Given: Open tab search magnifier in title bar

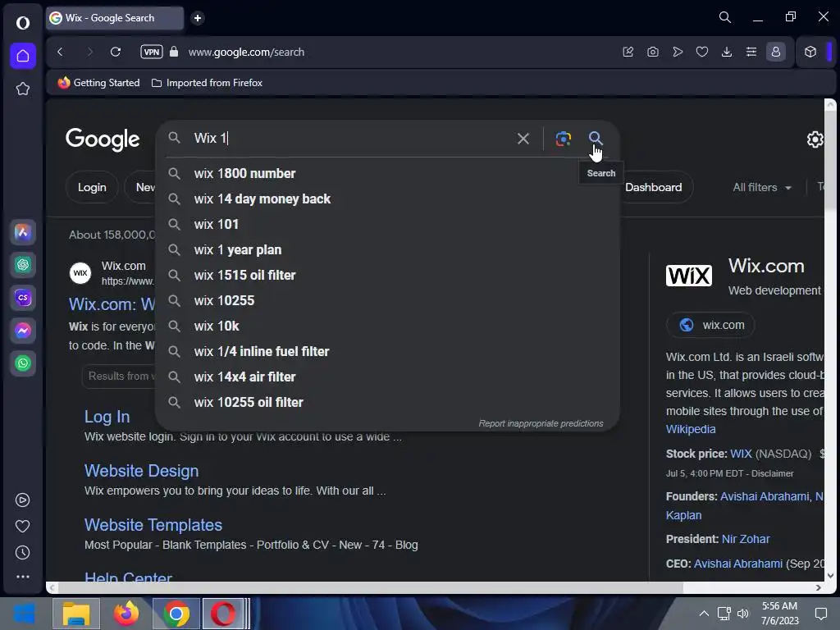Looking at the screenshot, I should tap(725, 18).
